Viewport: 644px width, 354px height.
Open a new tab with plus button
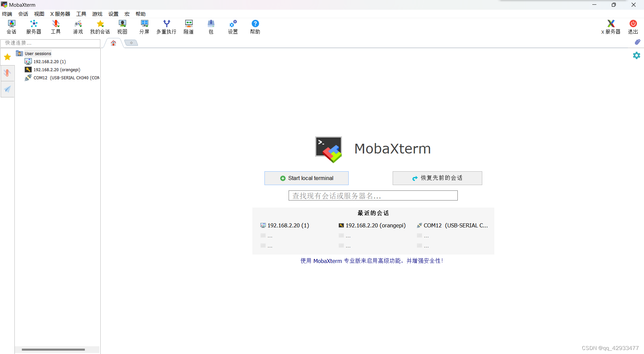click(x=131, y=43)
